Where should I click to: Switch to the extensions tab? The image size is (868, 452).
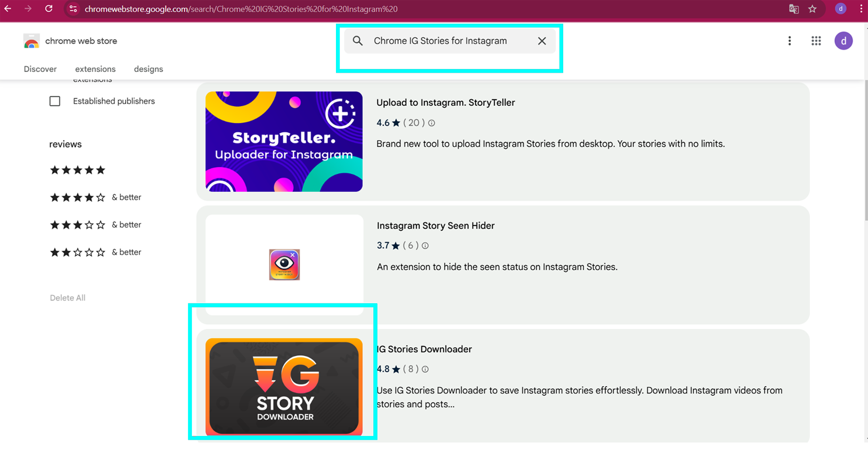pos(95,69)
